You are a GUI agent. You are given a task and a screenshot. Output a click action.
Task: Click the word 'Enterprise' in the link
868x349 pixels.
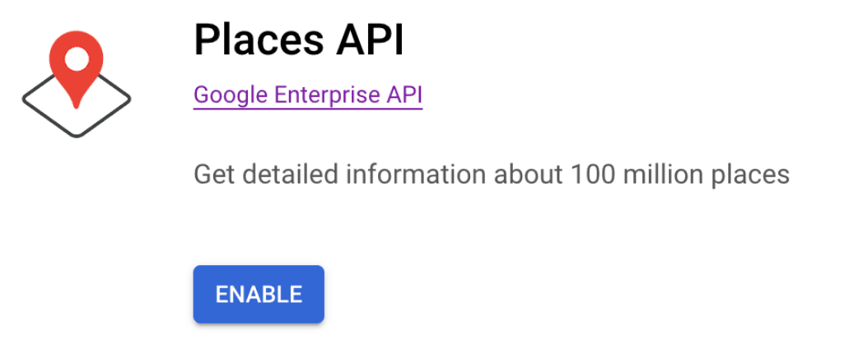point(327,95)
